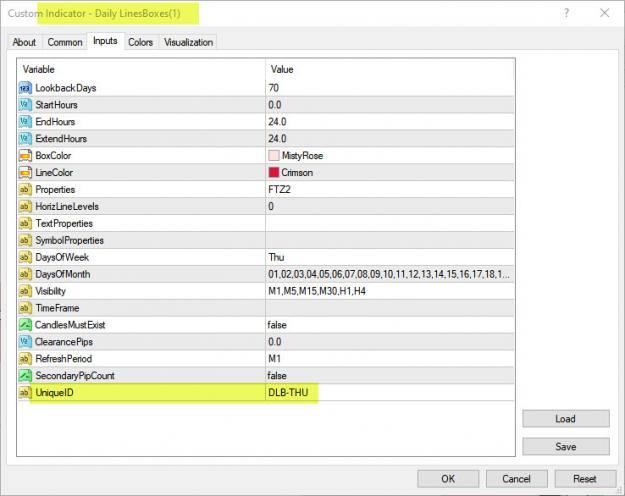Click the MistyRose color swatch
The image size is (625, 496).
point(274,155)
